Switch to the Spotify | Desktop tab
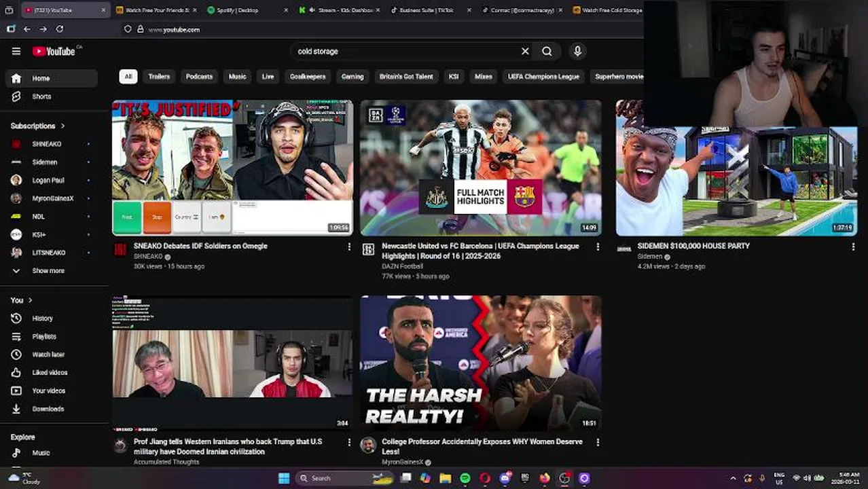This screenshot has width=868, height=489. pos(247,10)
